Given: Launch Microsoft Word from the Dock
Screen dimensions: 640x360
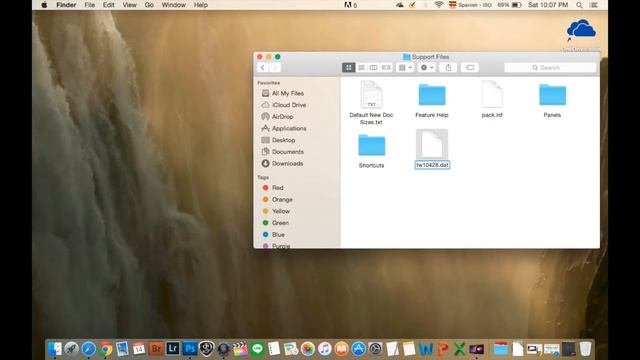Looking at the screenshot, I should pos(426,349).
